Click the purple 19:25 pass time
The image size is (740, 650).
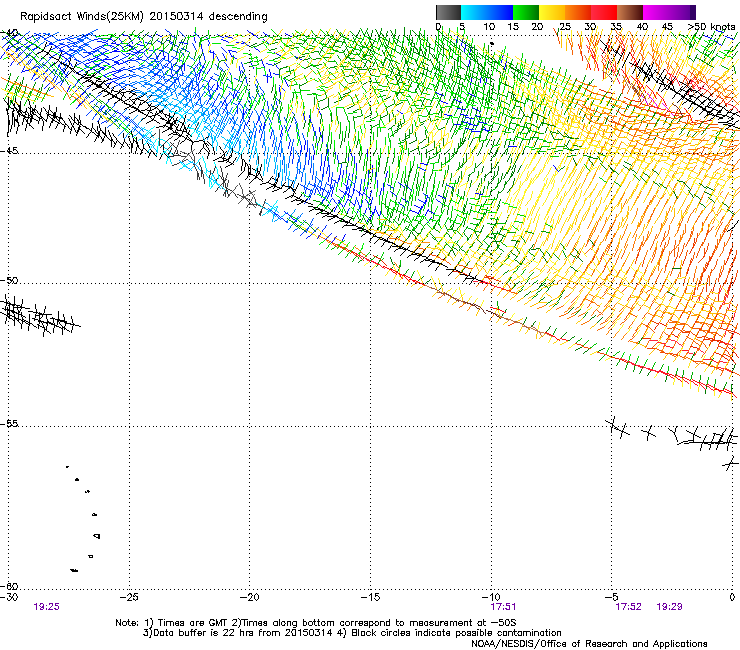tap(46, 607)
